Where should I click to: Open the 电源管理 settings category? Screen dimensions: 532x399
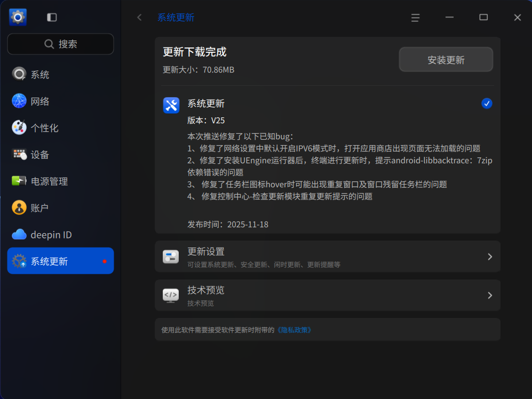[x=60, y=181]
